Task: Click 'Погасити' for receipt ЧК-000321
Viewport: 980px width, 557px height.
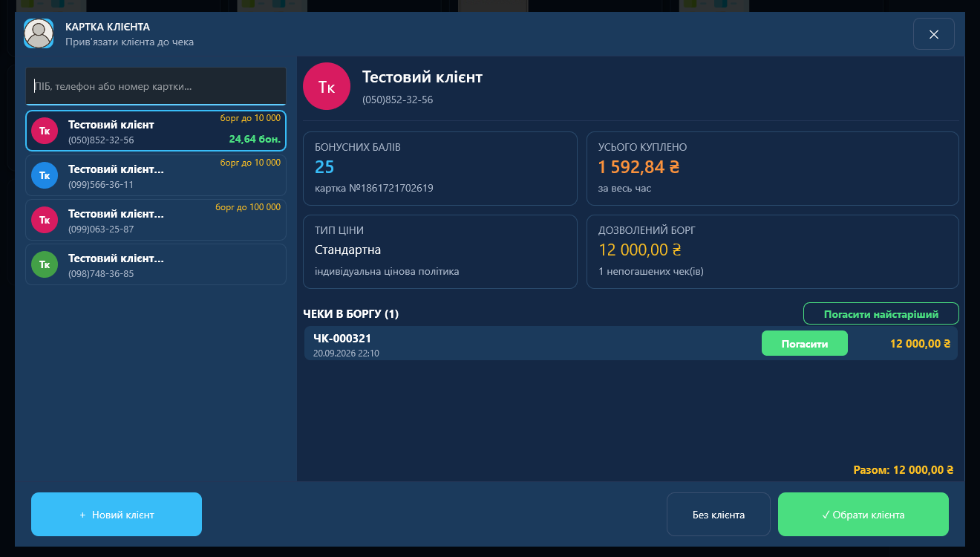Action: [x=805, y=344]
